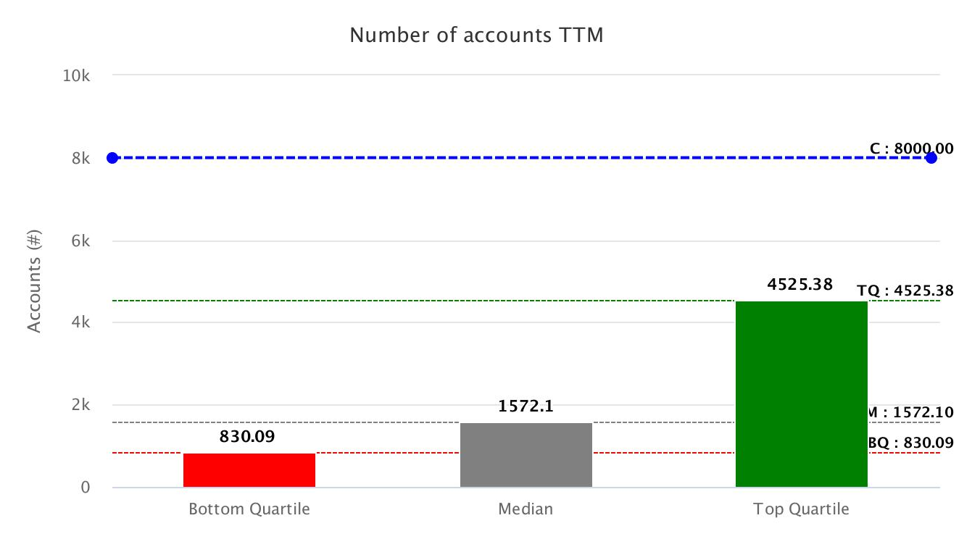Click the "Bottom Quartile" x-axis label

(249, 509)
